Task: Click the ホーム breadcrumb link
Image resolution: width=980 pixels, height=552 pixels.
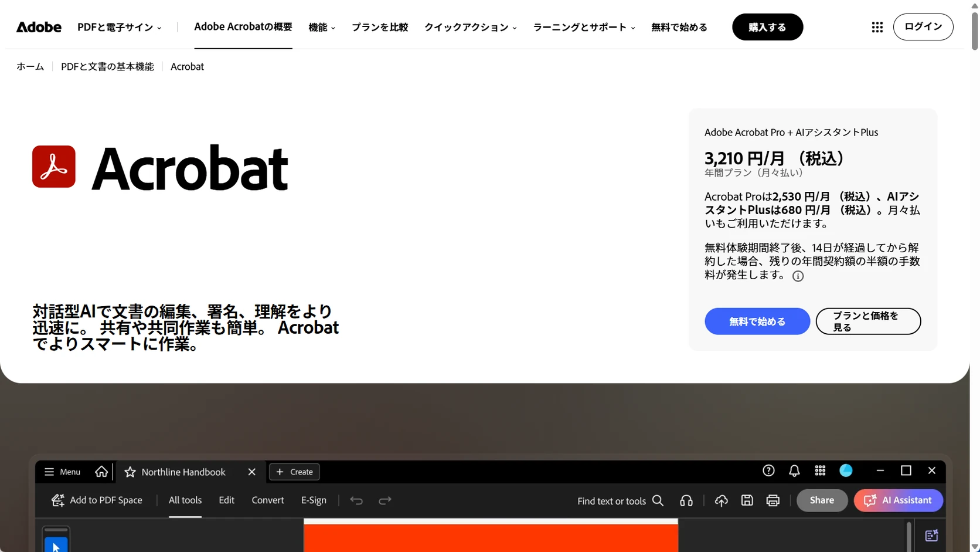Action: click(30, 66)
